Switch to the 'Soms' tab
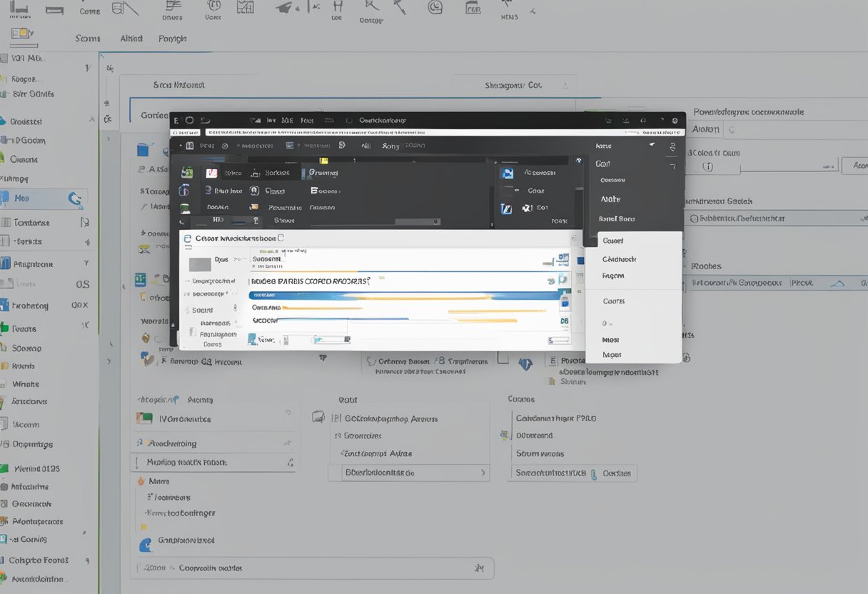868x594 pixels. [x=88, y=39]
